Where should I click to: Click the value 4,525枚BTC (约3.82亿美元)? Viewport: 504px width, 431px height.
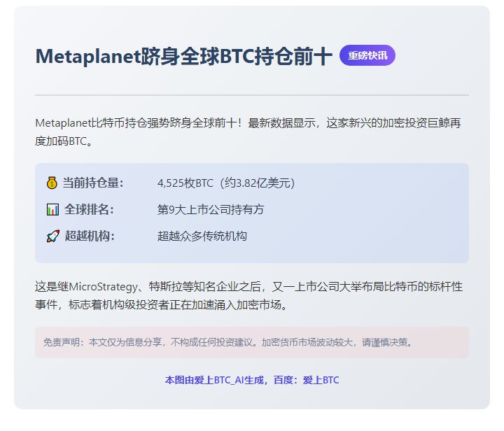pos(226,183)
